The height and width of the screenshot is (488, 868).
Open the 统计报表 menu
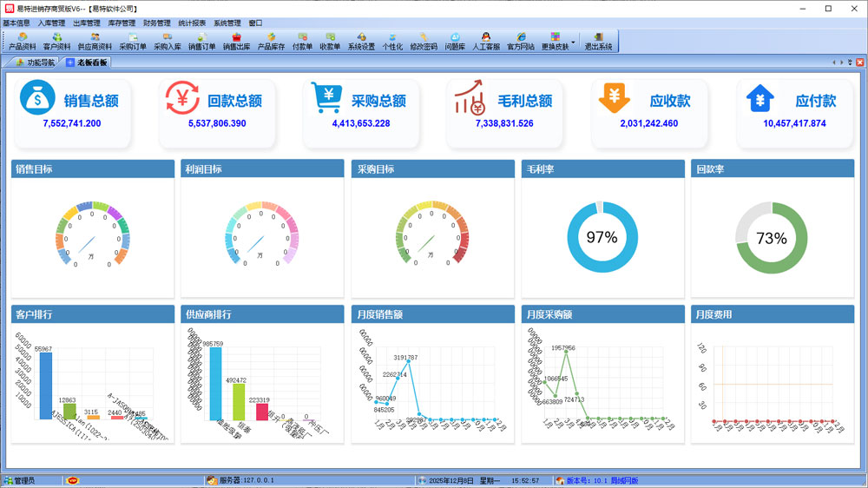(193, 23)
